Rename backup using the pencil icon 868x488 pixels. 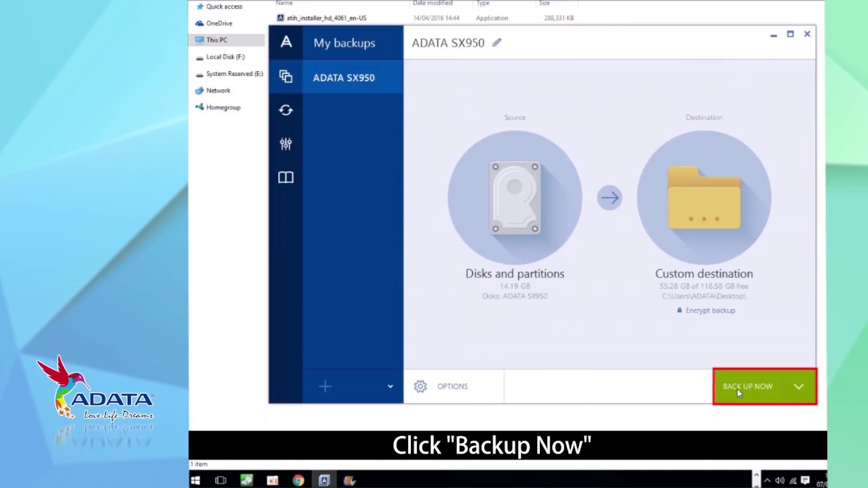496,43
